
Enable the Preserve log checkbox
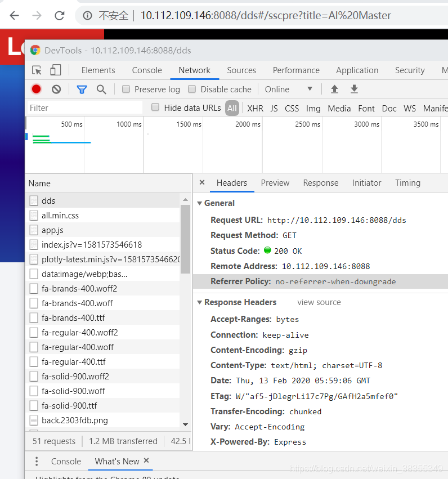pyautogui.click(x=126, y=89)
